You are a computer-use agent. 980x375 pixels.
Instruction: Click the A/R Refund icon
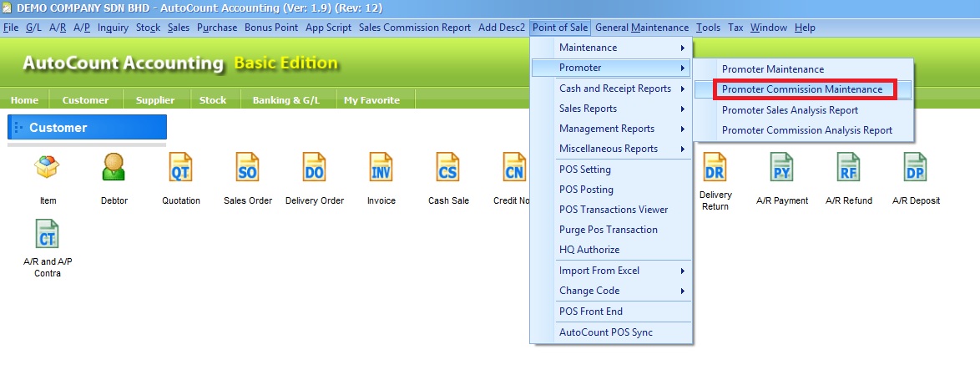(849, 168)
